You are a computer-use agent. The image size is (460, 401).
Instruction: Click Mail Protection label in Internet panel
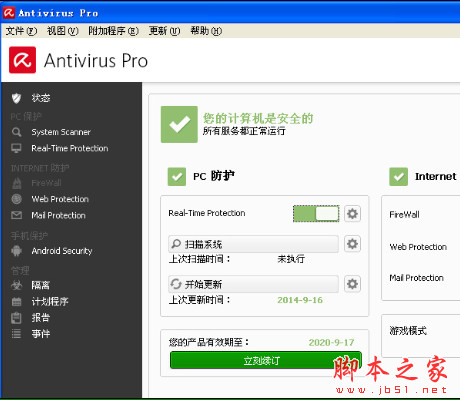(x=417, y=278)
